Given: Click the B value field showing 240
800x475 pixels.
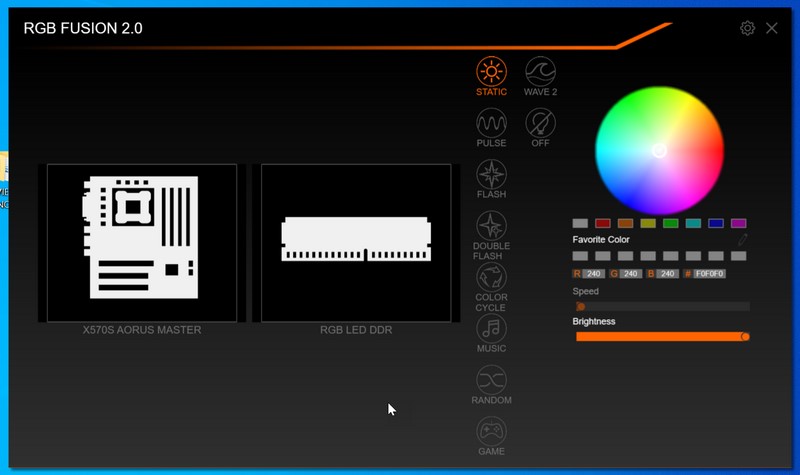Looking at the screenshot, I should point(667,274).
